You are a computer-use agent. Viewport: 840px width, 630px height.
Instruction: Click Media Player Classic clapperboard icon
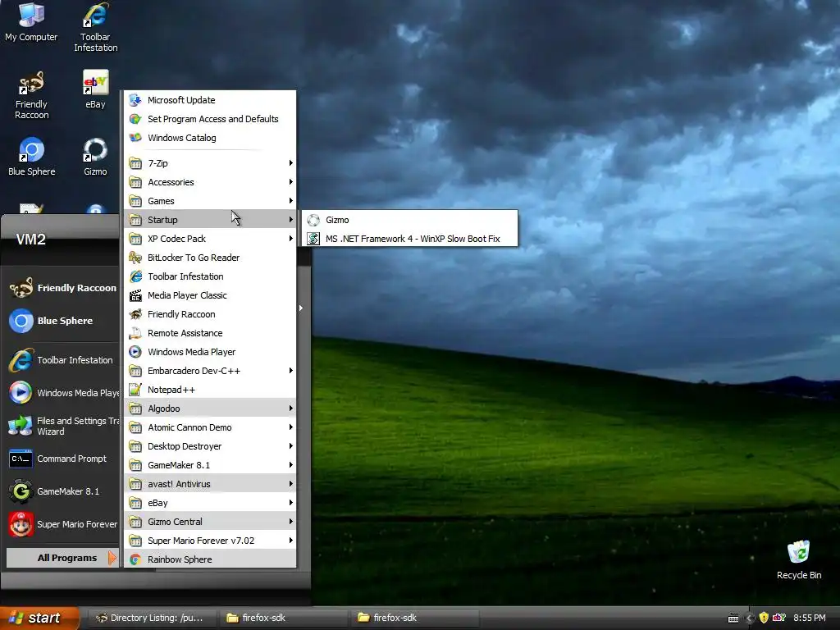click(135, 295)
